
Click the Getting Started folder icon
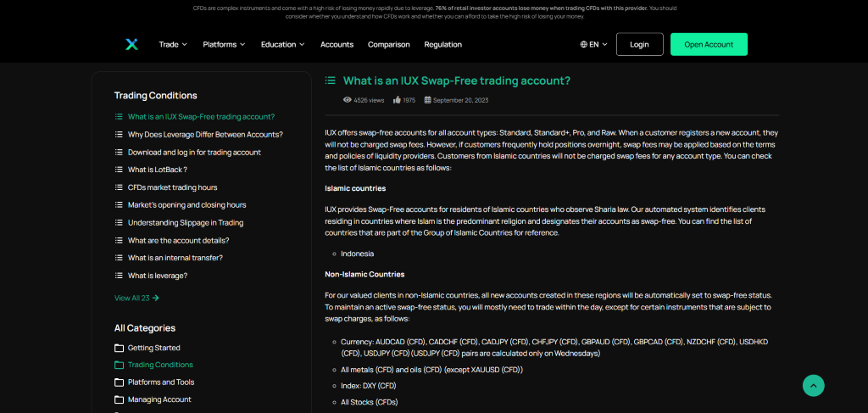coord(119,348)
